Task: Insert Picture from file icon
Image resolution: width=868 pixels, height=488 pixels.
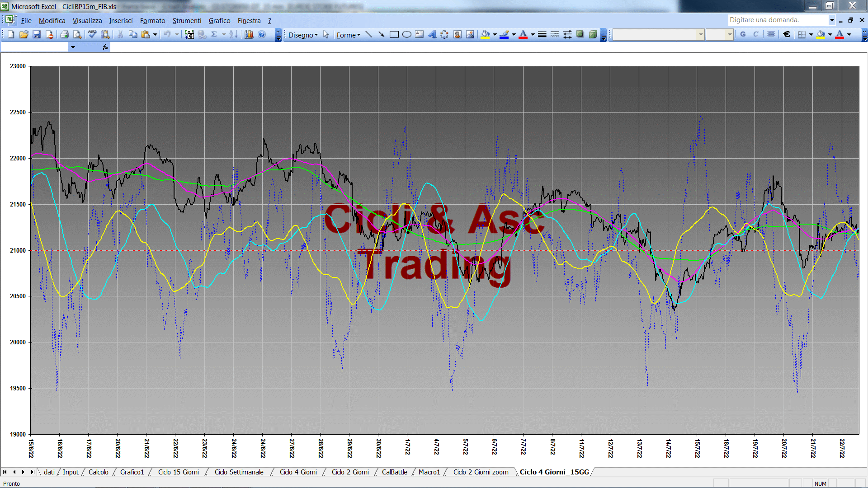Action: 470,34
